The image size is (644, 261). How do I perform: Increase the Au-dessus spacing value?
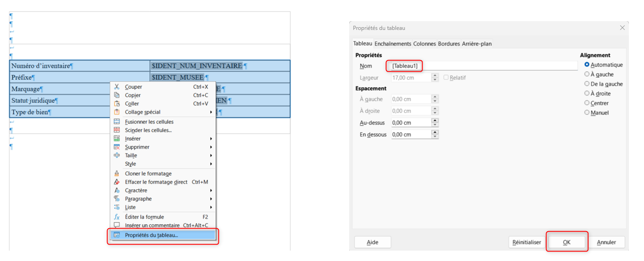pyautogui.click(x=435, y=121)
